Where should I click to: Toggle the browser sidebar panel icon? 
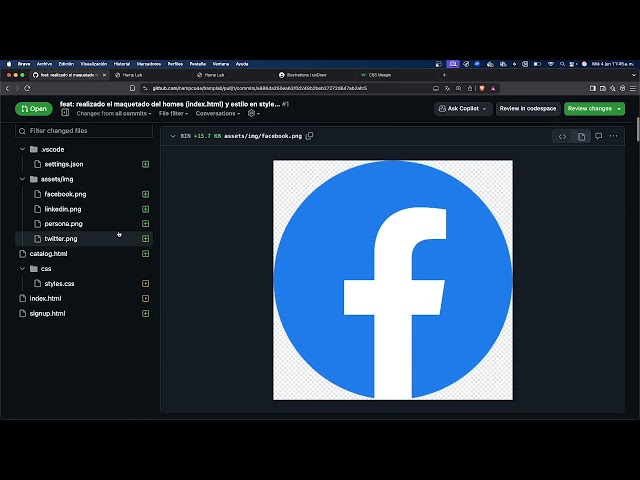coord(593,88)
